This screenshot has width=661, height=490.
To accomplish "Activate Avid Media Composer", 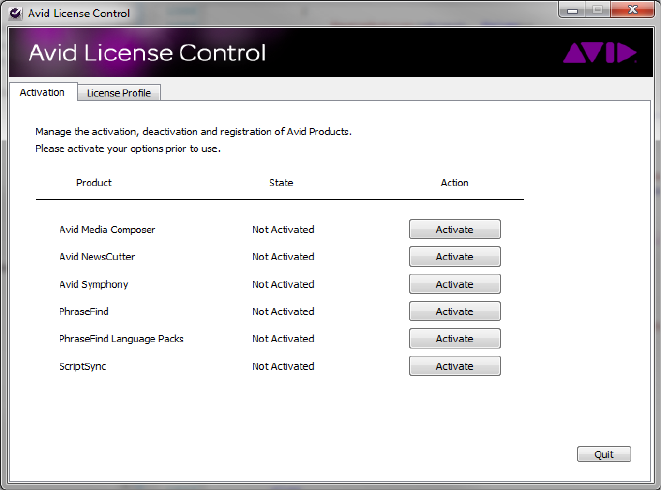I will [x=454, y=229].
